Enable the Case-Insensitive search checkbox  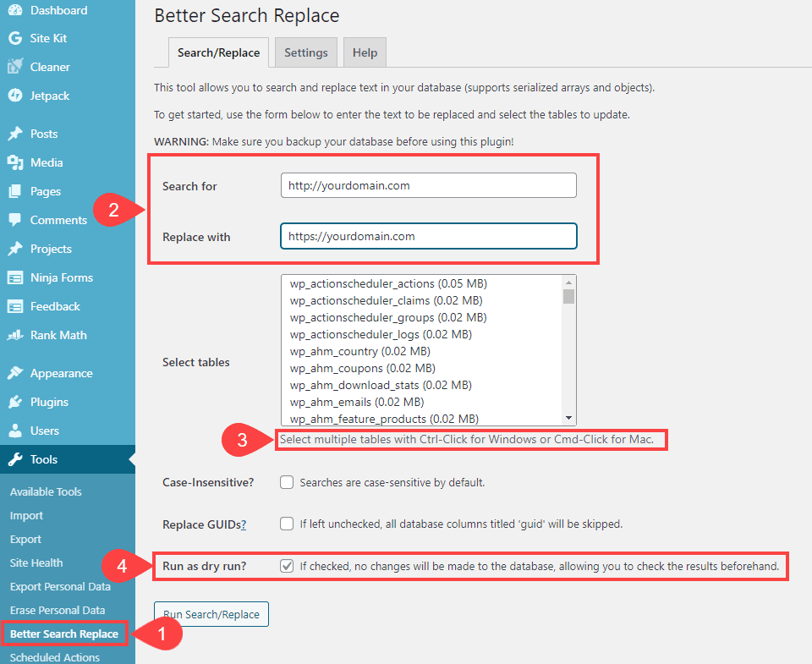pyautogui.click(x=287, y=481)
